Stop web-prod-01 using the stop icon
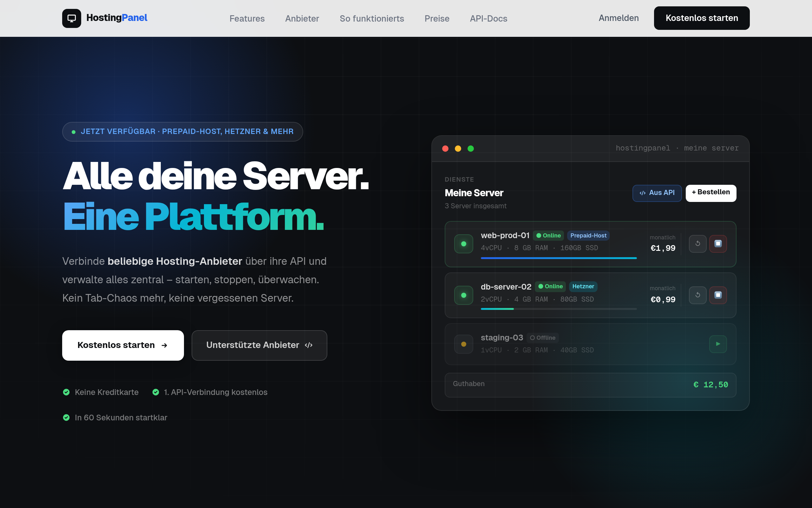 point(718,244)
